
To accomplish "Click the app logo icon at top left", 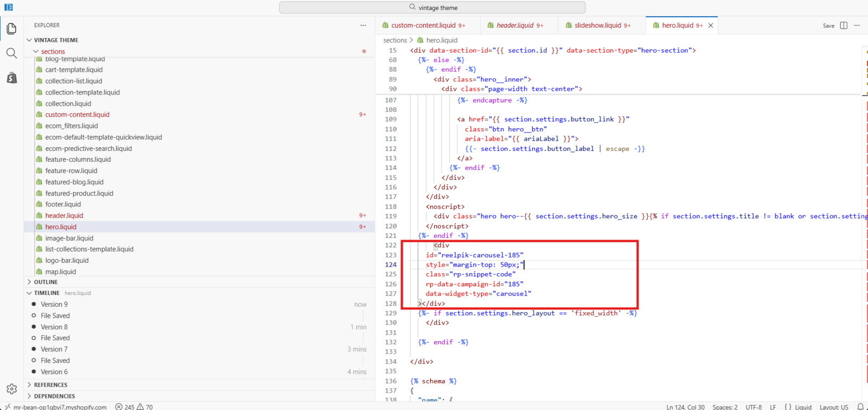I will coord(9,7).
